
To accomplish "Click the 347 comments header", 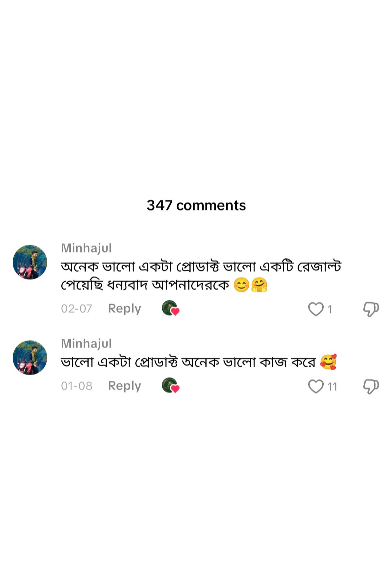I will 196,205.
